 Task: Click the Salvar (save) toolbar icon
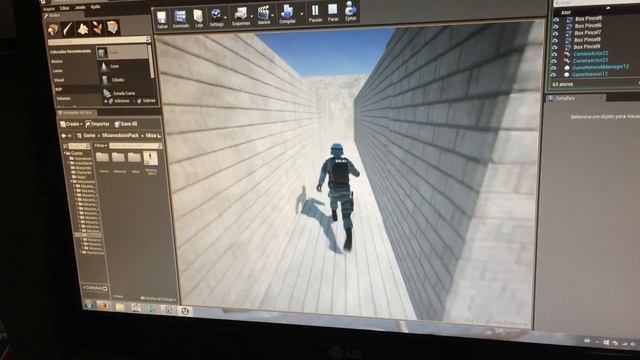[162, 18]
